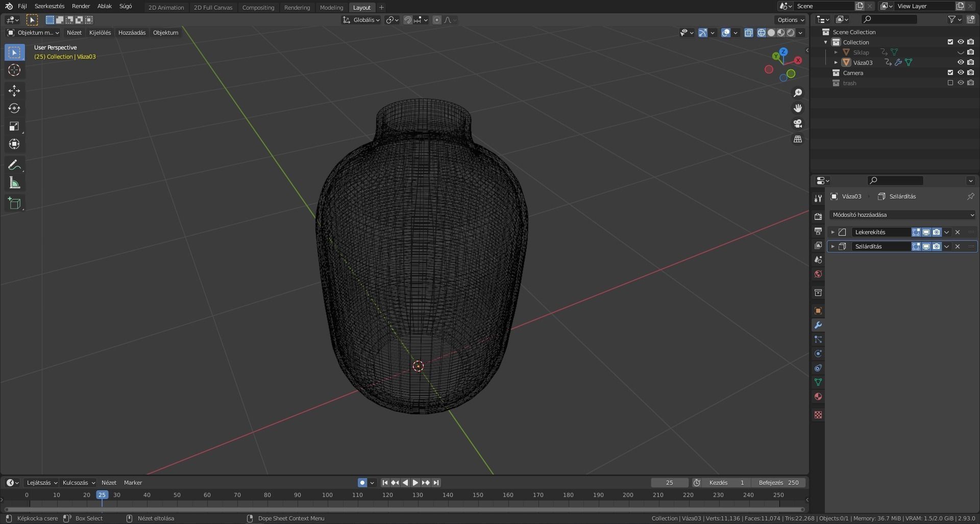The image size is (980, 524).
Task: Click the current frame field showing 25
Action: tap(670, 483)
